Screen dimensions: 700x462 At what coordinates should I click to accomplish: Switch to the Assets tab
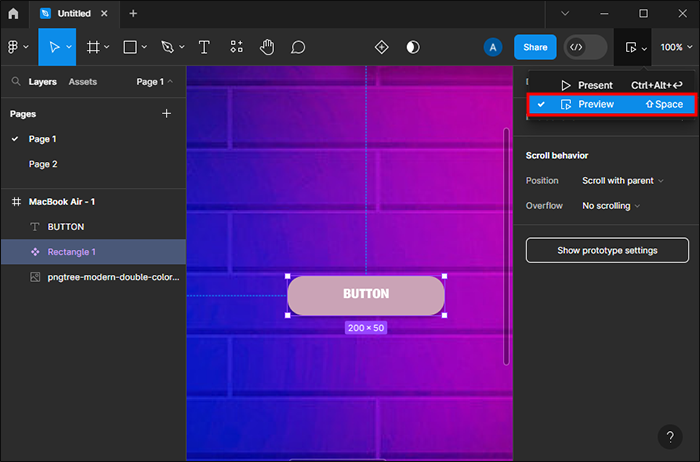[x=83, y=81]
